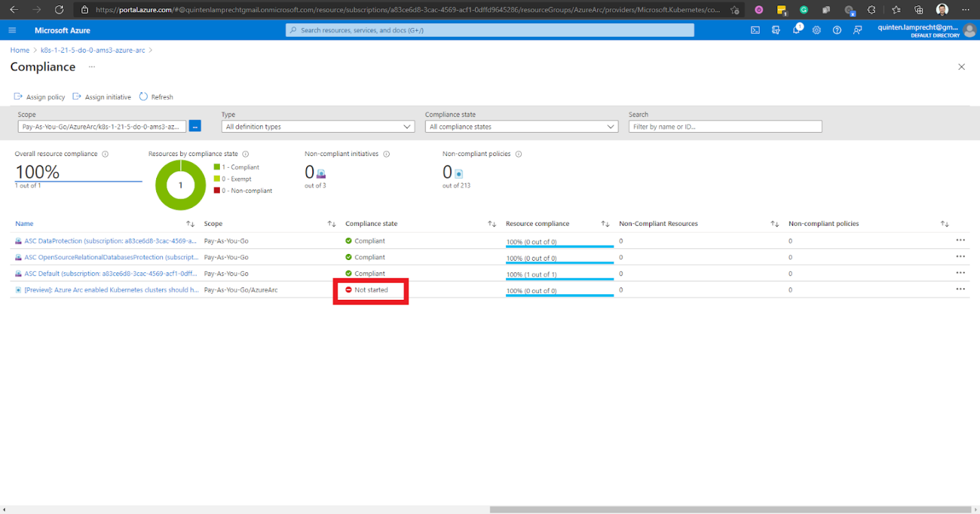Open row menu for ASC OpenSourceRelationalDatabasesProtection
The image size is (980, 514).
click(x=960, y=257)
